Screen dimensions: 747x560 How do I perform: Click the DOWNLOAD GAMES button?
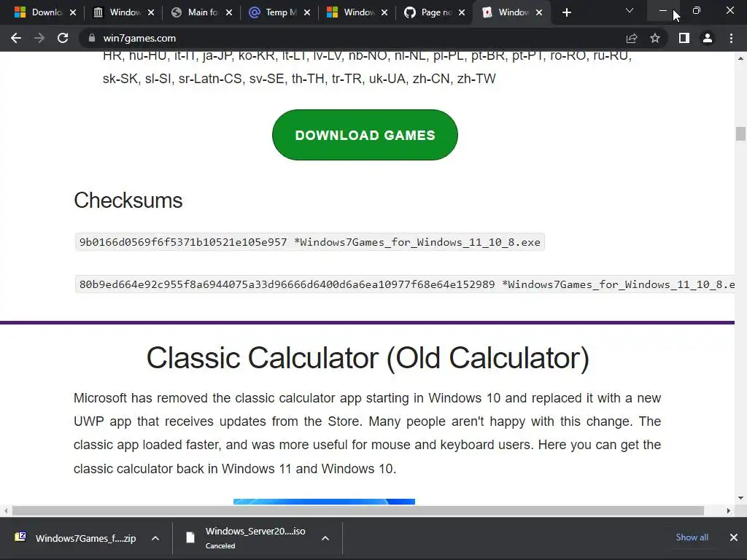(x=365, y=135)
